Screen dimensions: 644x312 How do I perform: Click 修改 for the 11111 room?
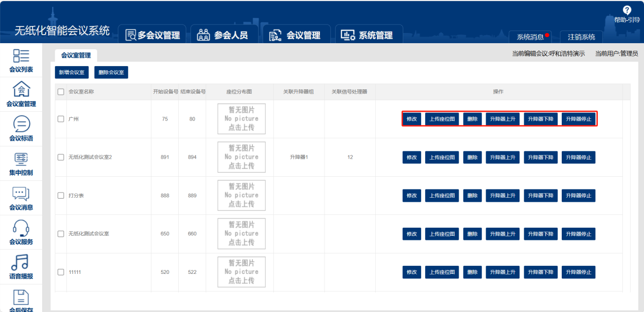[x=412, y=272]
